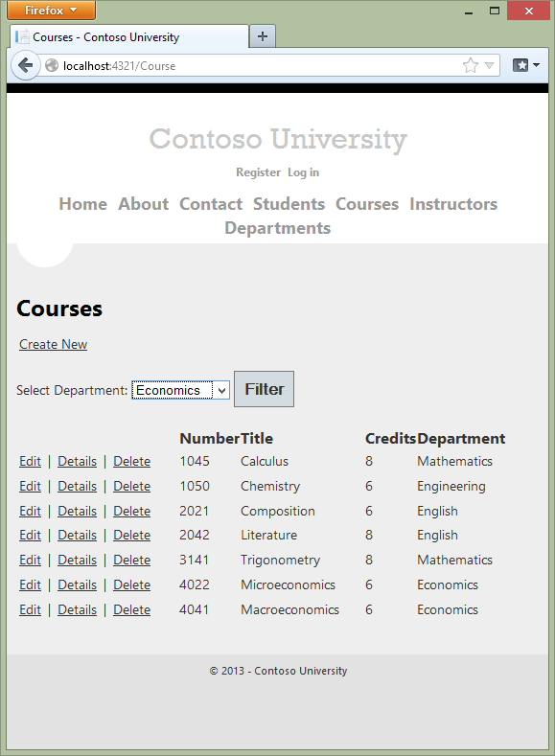Viewport: 555px width, 756px height.
Task: Select the Macroeconomics title cell
Action: pyautogui.click(x=289, y=610)
